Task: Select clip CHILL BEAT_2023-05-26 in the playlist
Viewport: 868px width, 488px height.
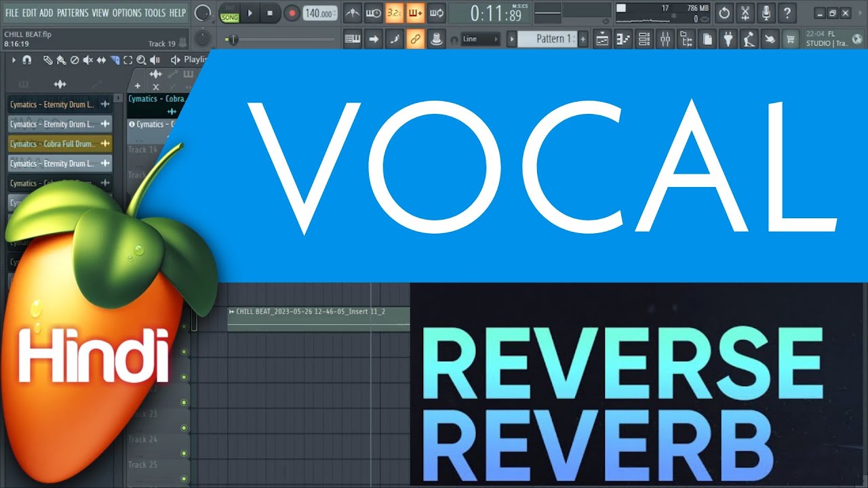Action: tap(319, 319)
